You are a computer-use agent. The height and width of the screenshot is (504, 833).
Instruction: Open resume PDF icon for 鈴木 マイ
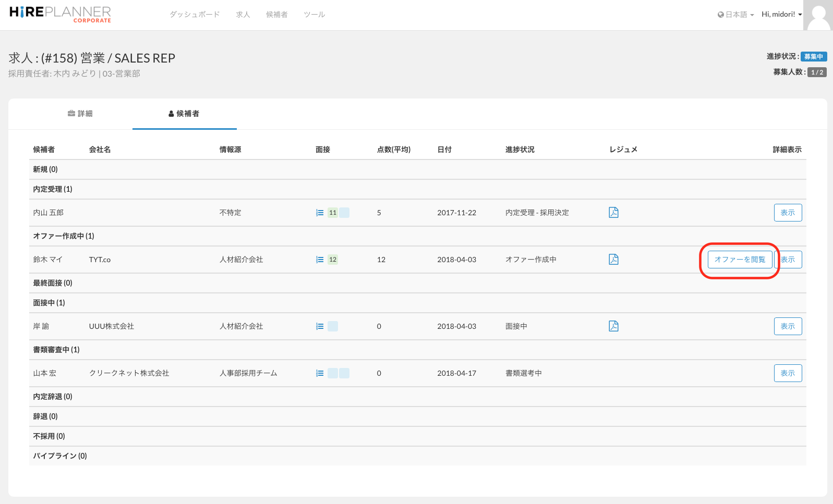(613, 260)
